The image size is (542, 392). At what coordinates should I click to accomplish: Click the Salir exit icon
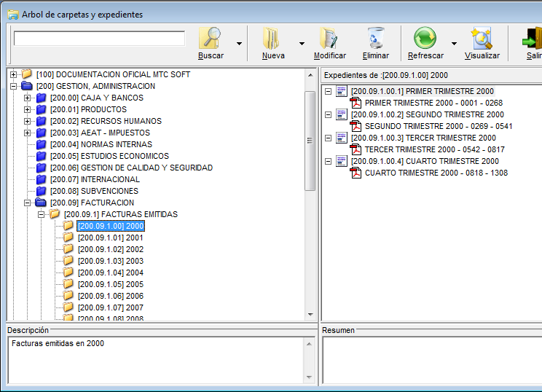coord(532,38)
